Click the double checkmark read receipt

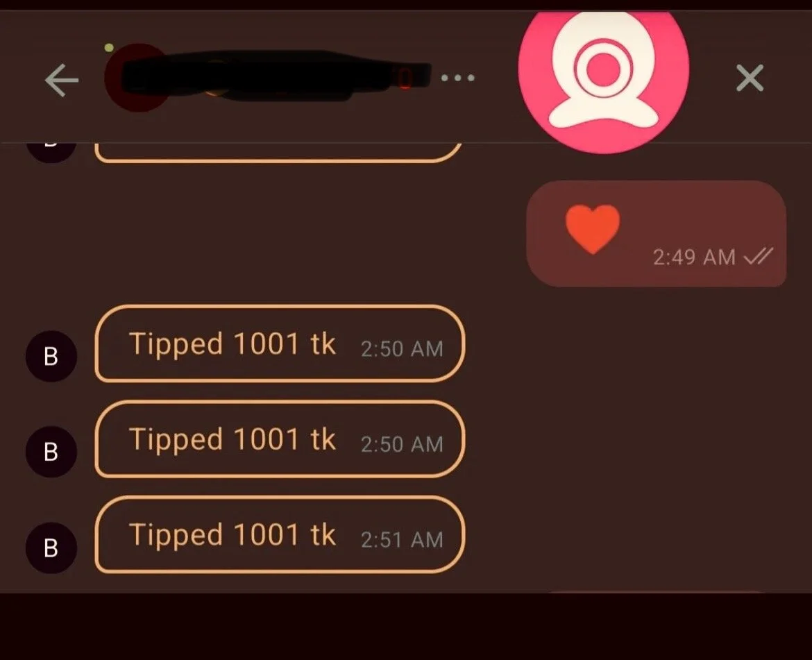[758, 256]
